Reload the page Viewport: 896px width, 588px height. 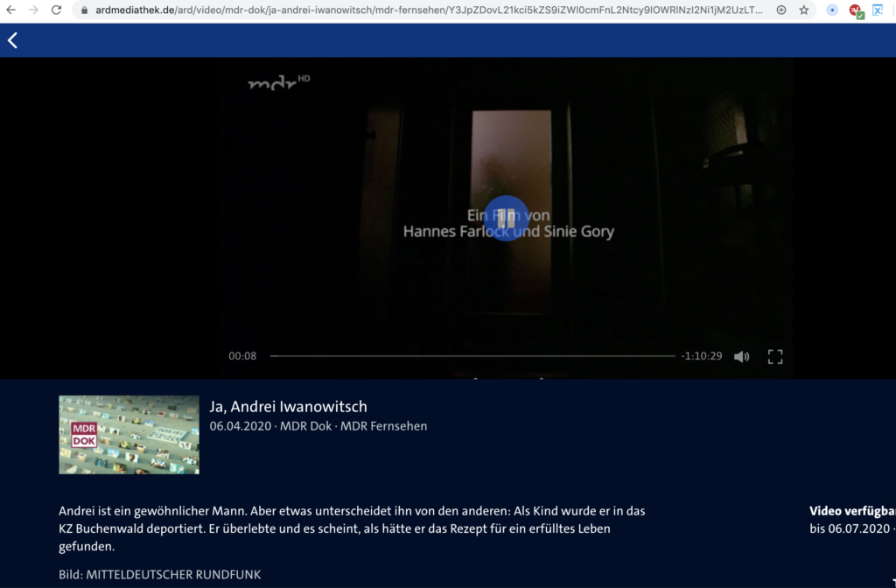[56, 10]
